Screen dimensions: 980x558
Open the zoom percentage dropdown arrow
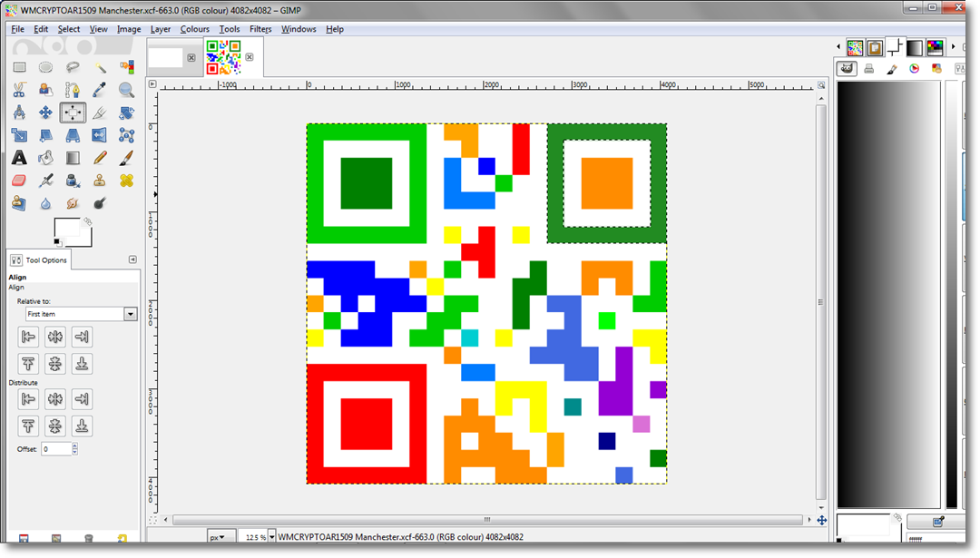272,537
